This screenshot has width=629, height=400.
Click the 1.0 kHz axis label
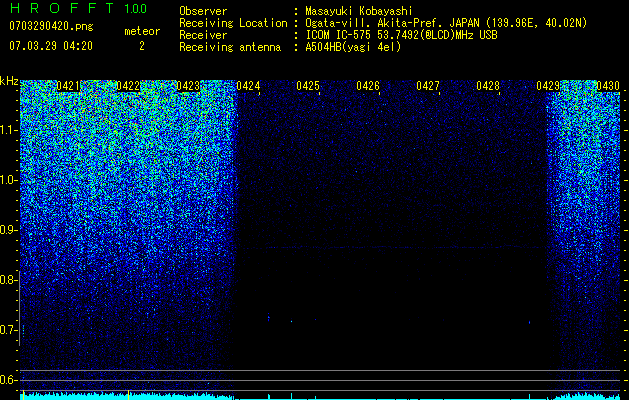pos(8,180)
